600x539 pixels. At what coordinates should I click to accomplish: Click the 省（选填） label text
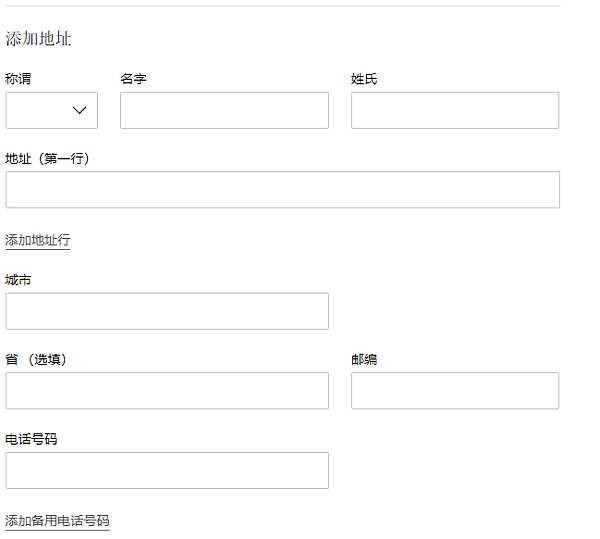click(x=36, y=359)
